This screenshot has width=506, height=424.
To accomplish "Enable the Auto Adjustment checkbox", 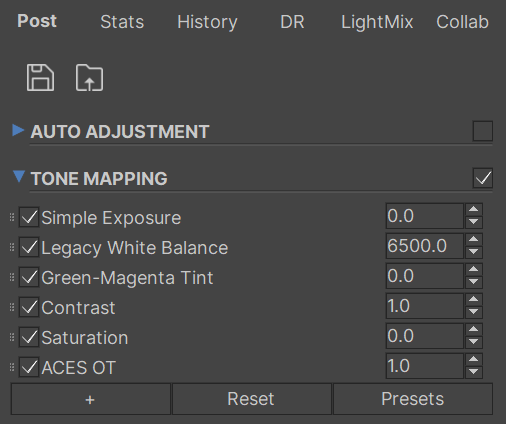I will [x=483, y=131].
